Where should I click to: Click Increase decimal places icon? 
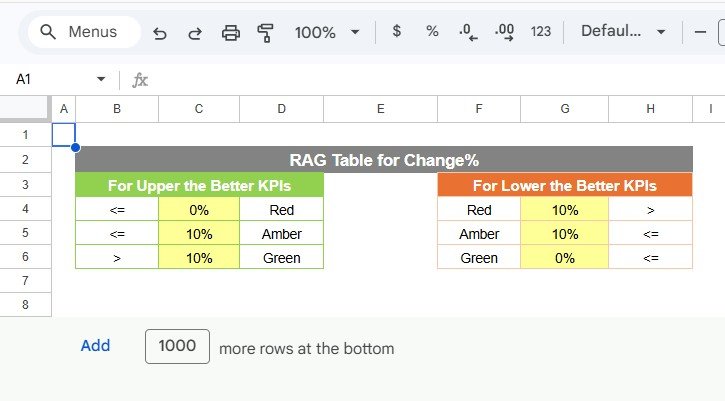(504, 33)
